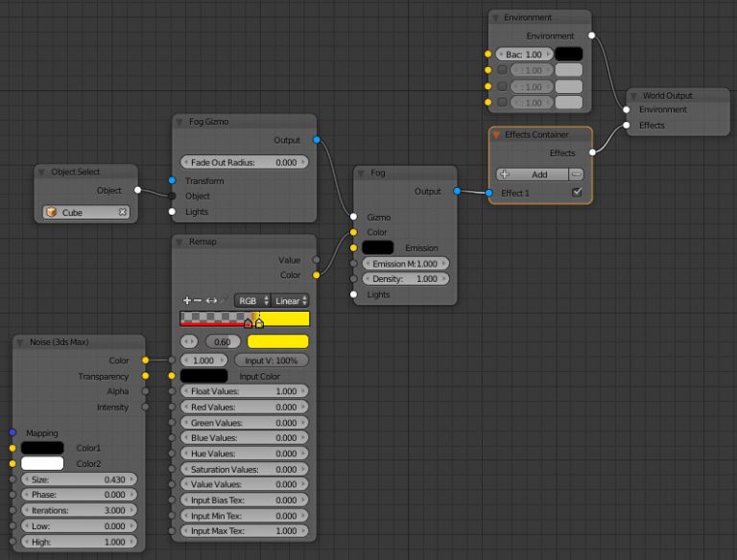Viewport: 737px width, 560px height.
Task: Click the Fog Density value field
Action: (x=405, y=279)
